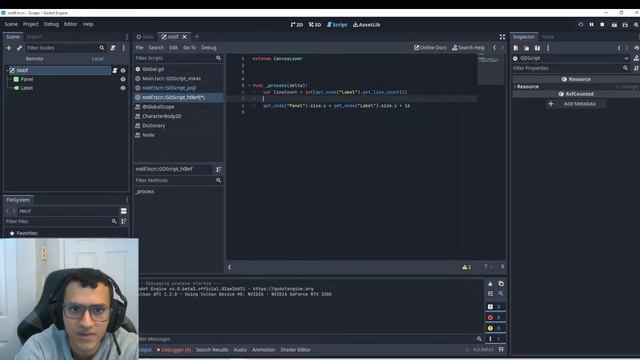
Task: Toggle visibility of Panel node
Action: tap(123, 79)
